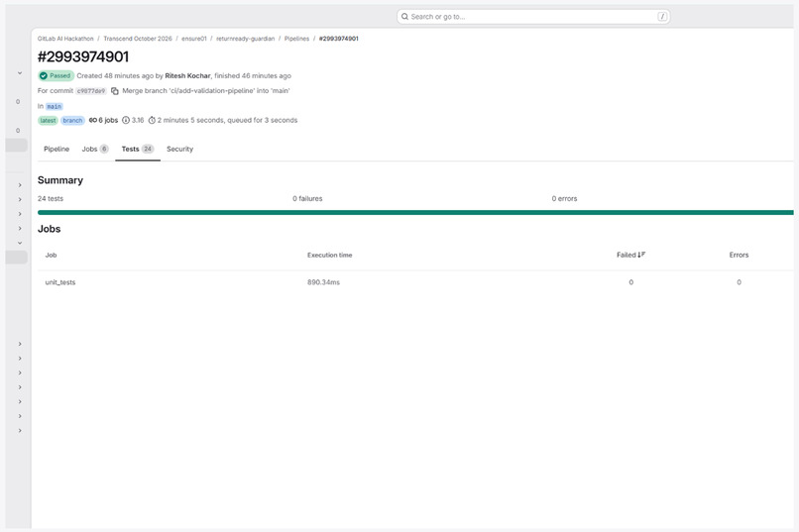Screen dimensions: 799x532
Task: Click the latest badge
Action: 48,121
